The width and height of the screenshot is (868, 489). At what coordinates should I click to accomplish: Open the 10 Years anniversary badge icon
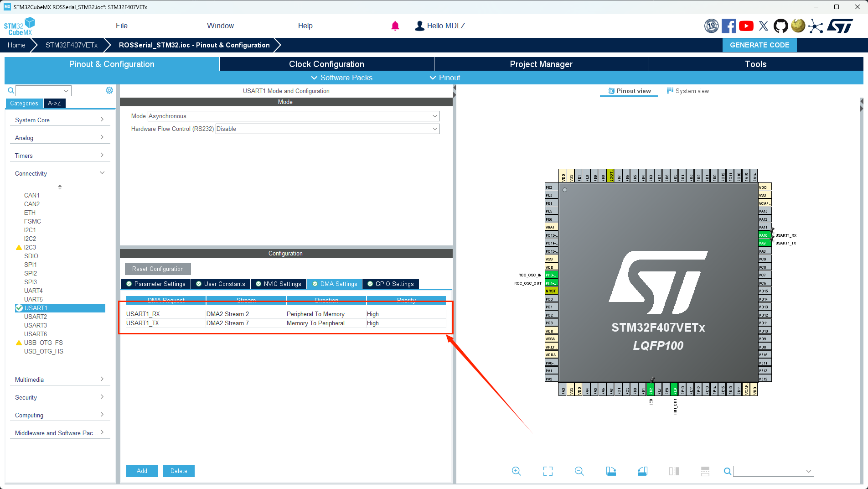tap(711, 26)
